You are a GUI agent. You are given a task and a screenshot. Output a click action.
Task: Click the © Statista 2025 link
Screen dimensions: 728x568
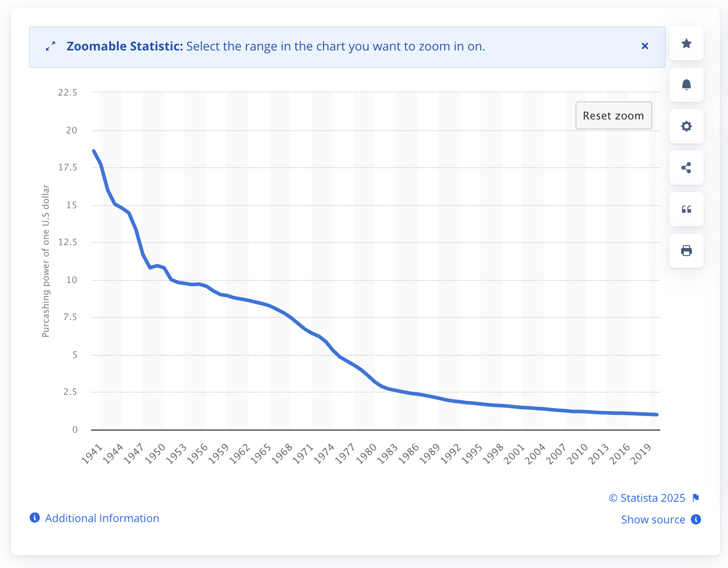(647, 498)
